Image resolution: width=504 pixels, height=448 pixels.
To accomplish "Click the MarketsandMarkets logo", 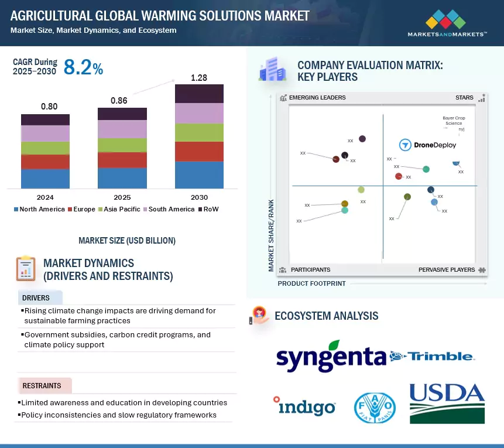I will point(448,23).
